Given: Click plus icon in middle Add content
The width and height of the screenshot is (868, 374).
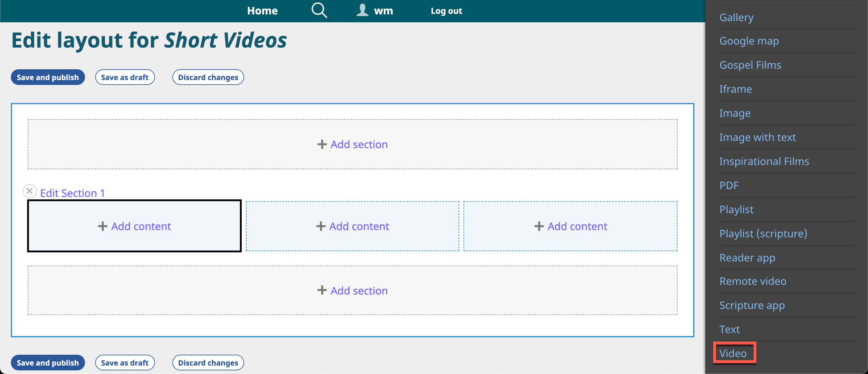Looking at the screenshot, I should [320, 226].
